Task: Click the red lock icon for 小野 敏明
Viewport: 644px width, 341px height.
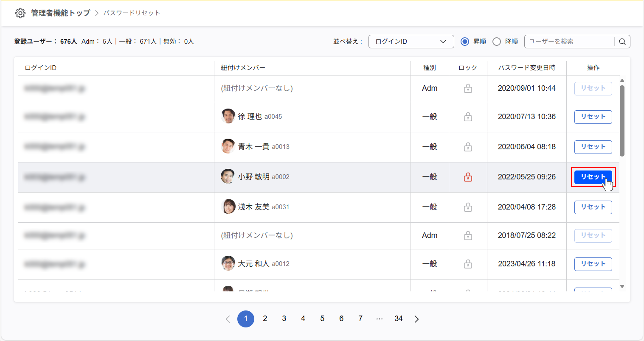Action: pos(468,177)
